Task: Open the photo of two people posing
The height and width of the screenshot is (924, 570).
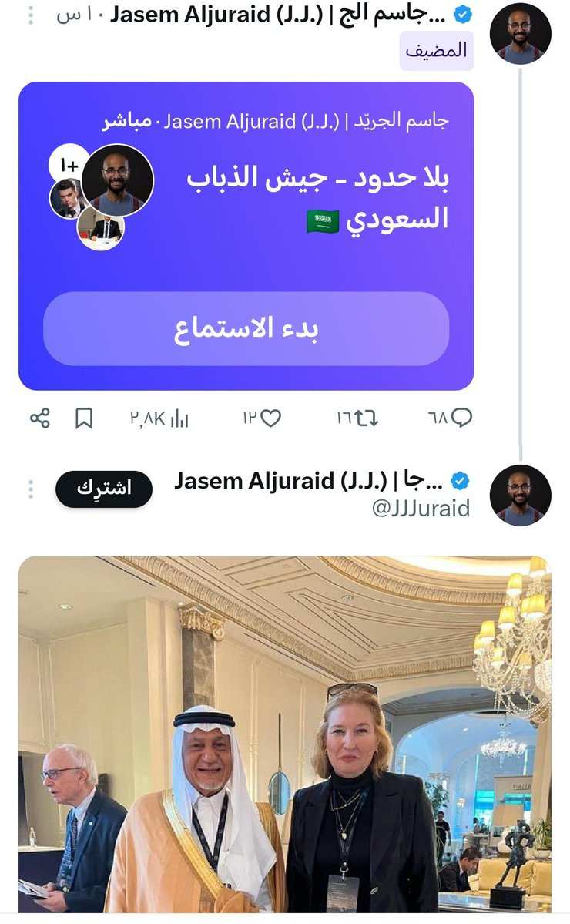Action: (285, 734)
